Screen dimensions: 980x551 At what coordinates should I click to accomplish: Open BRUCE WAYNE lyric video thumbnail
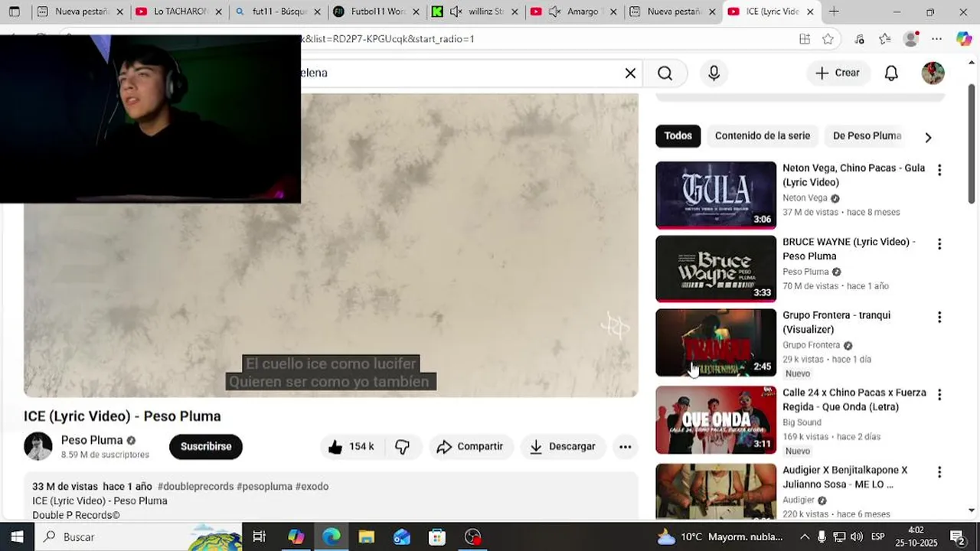[x=716, y=269]
